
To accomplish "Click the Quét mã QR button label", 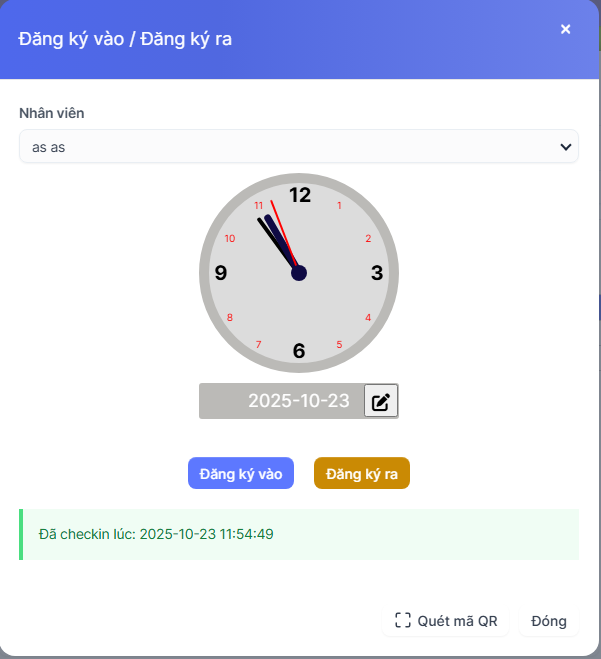I will pyautogui.click(x=457, y=620).
